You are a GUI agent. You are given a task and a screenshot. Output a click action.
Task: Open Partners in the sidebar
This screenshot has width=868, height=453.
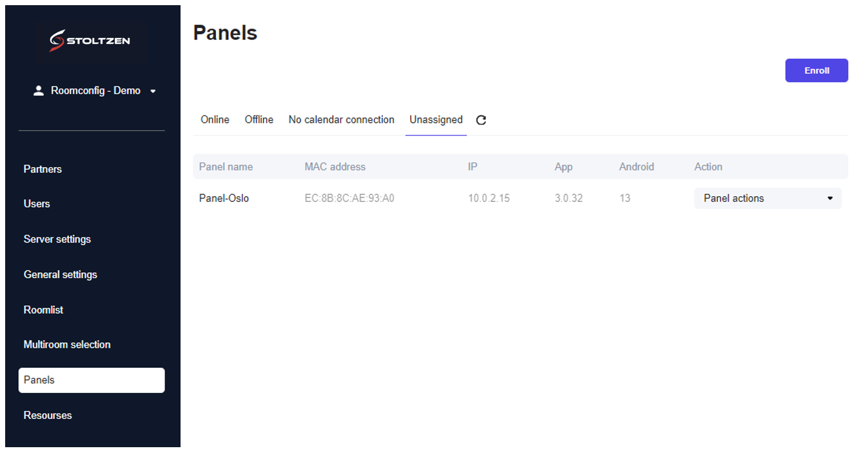pyautogui.click(x=43, y=169)
